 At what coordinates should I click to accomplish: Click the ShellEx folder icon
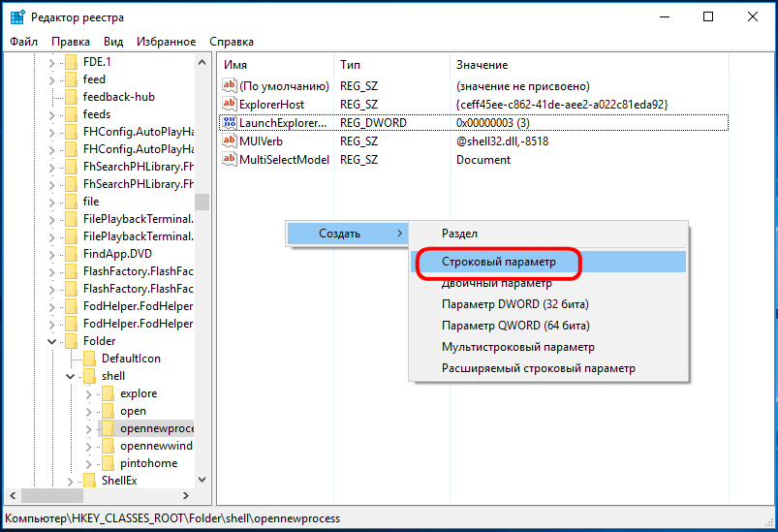[x=90, y=481]
